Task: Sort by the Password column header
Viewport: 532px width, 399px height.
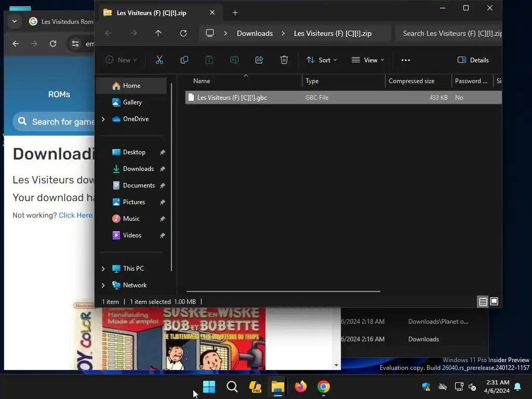Action: 472,81
